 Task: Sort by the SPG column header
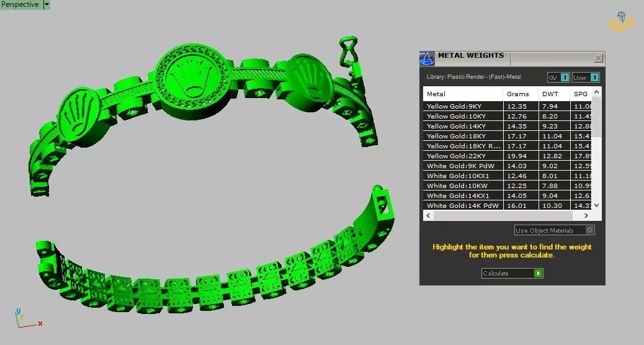(581, 94)
